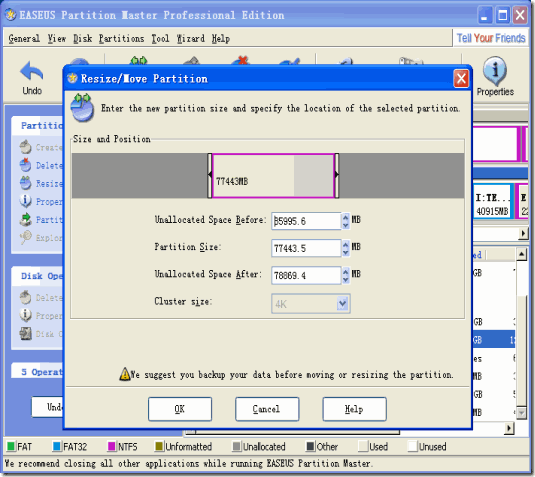Click the Help button in dialog

click(354, 409)
